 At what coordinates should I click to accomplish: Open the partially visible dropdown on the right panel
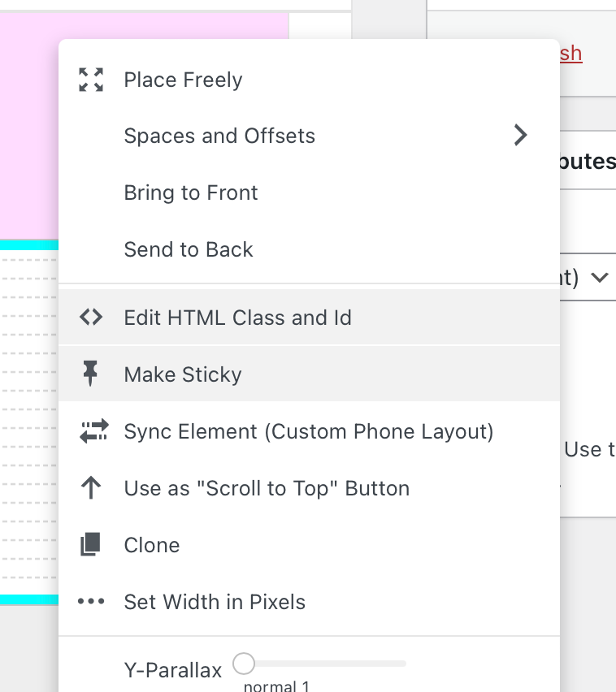(600, 276)
